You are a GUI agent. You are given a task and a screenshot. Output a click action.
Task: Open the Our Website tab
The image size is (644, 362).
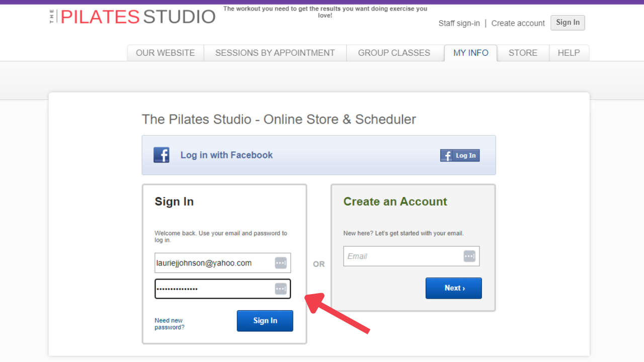(x=166, y=53)
